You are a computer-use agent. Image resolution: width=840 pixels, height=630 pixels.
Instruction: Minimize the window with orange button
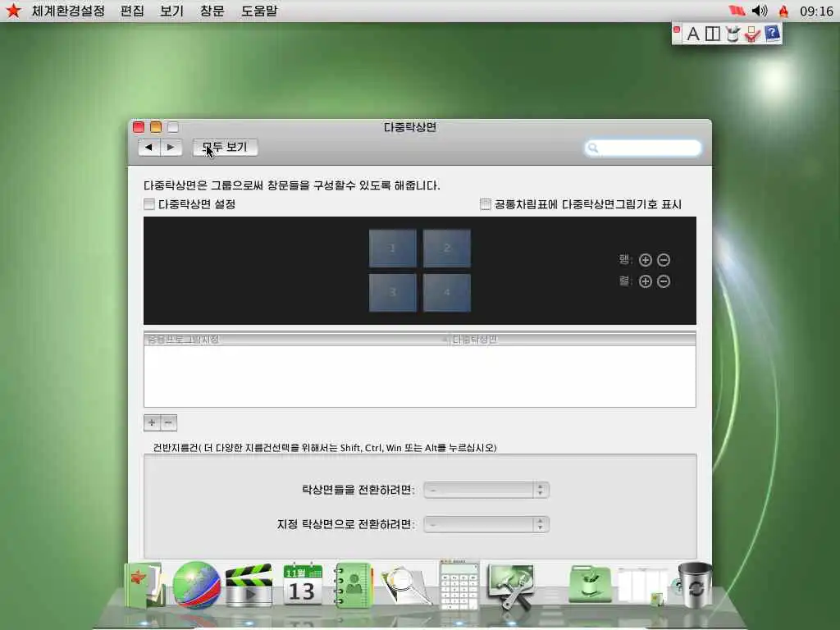[156, 127]
